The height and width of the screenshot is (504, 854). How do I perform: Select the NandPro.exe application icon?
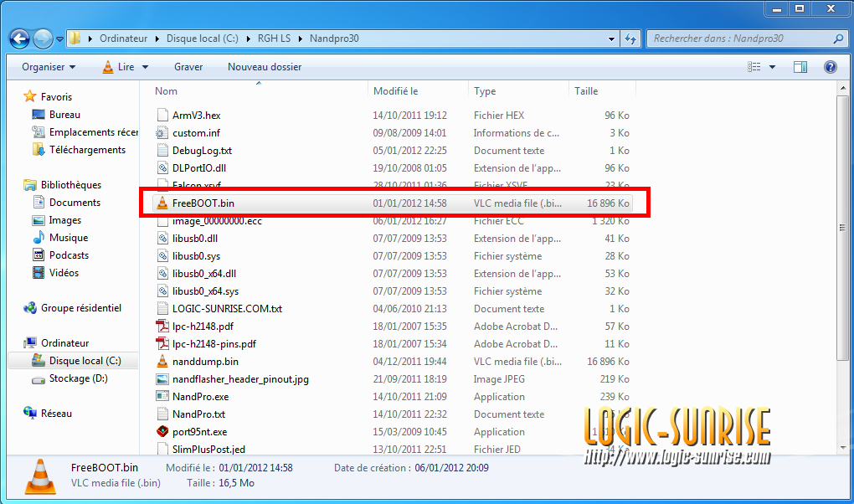click(162, 397)
